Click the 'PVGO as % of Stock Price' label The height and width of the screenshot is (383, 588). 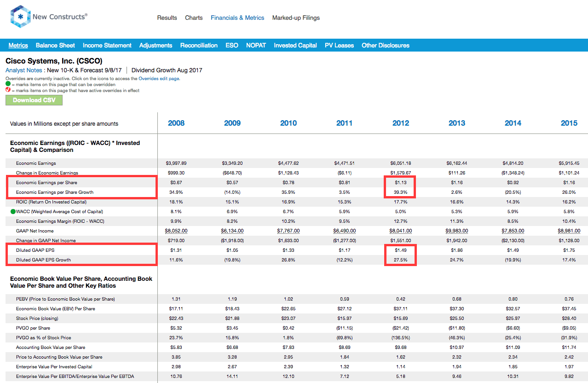click(44, 338)
